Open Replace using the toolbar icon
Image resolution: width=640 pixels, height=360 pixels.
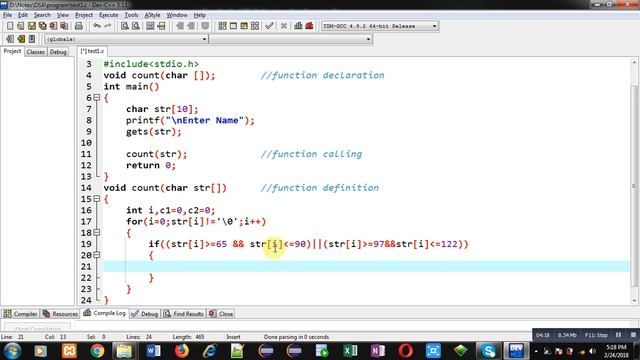click(136, 26)
